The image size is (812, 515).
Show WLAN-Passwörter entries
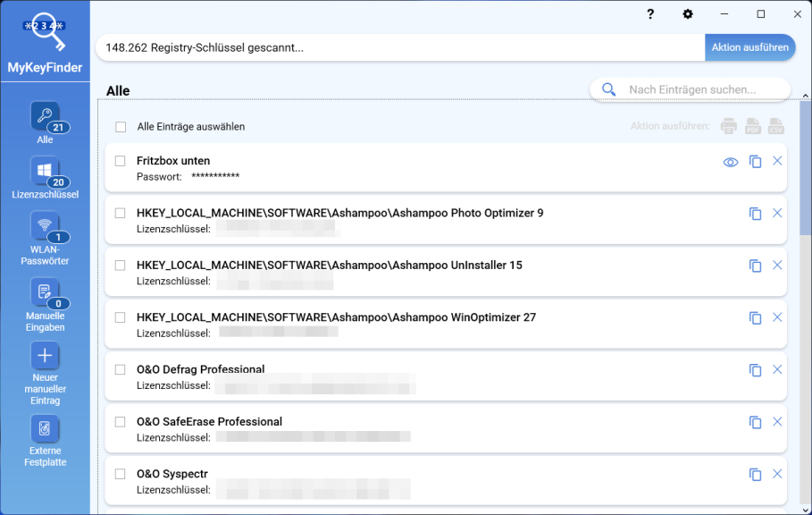click(45, 227)
